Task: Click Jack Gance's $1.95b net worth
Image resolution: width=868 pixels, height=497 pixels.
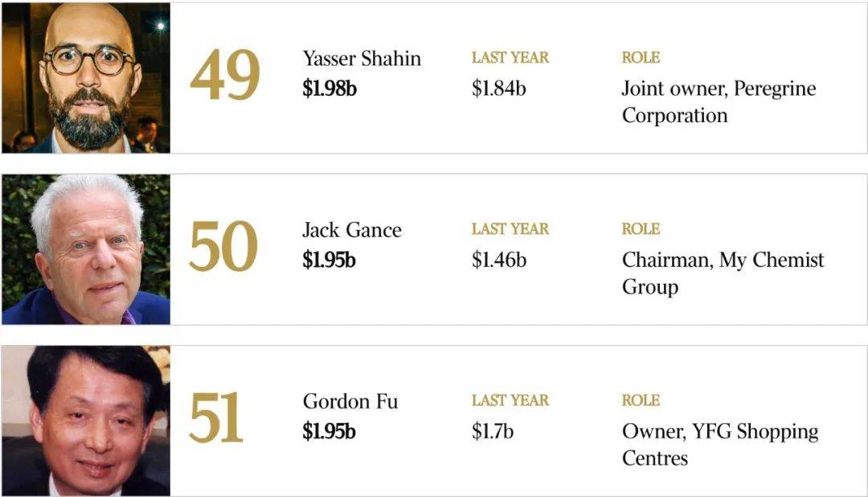Action: click(329, 260)
